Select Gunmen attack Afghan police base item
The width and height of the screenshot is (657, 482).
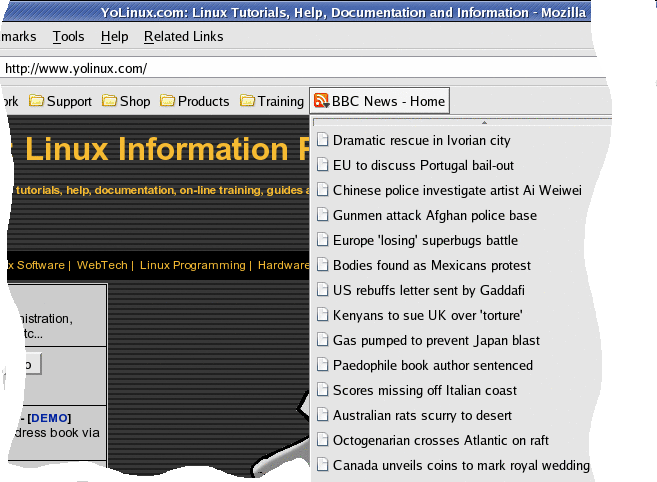click(434, 215)
